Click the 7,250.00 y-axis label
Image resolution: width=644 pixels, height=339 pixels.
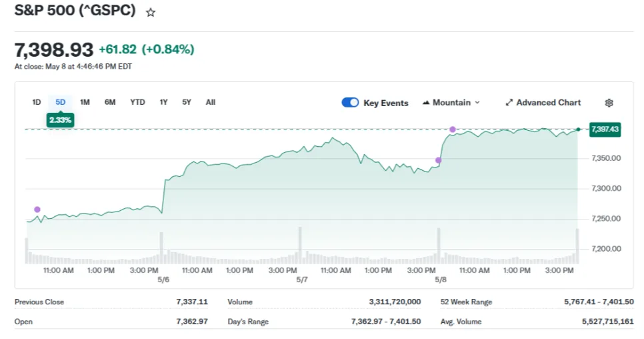pyautogui.click(x=606, y=219)
